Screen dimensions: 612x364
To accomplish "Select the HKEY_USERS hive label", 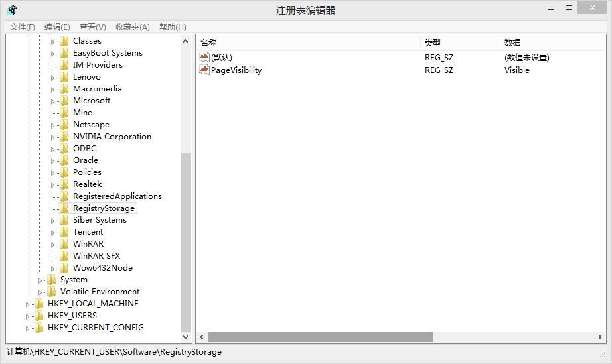I will pos(72,316).
